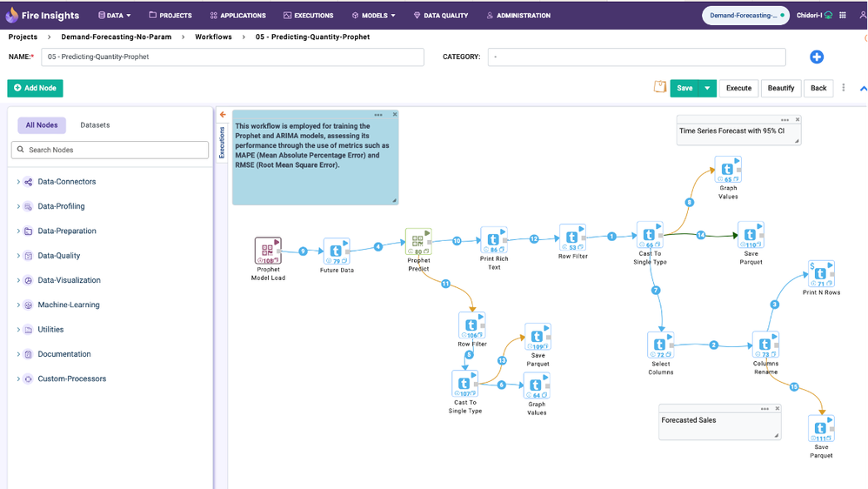868x489 pixels.
Task: Click the Prophet Model Load node icon
Action: click(x=267, y=251)
